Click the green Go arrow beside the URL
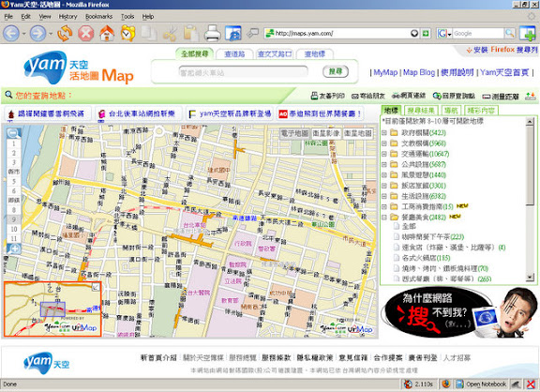Screen dimensions: 540x392 pyautogui.click(x=426, y=34)
